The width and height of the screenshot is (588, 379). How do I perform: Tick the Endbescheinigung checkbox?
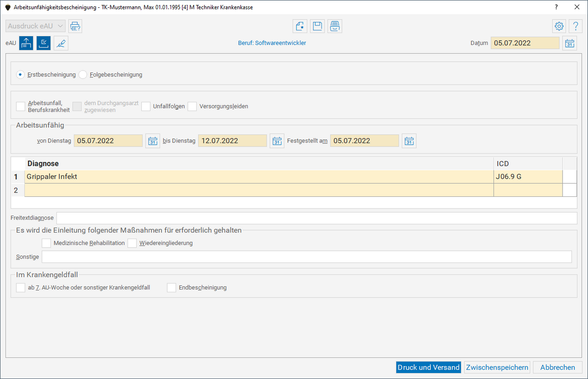pyautogui.click(x=171, y=287)
